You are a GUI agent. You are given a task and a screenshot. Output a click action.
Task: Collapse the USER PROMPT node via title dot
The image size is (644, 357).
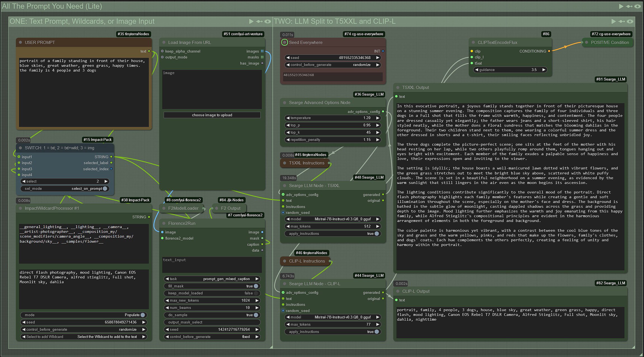coord(20,42)
